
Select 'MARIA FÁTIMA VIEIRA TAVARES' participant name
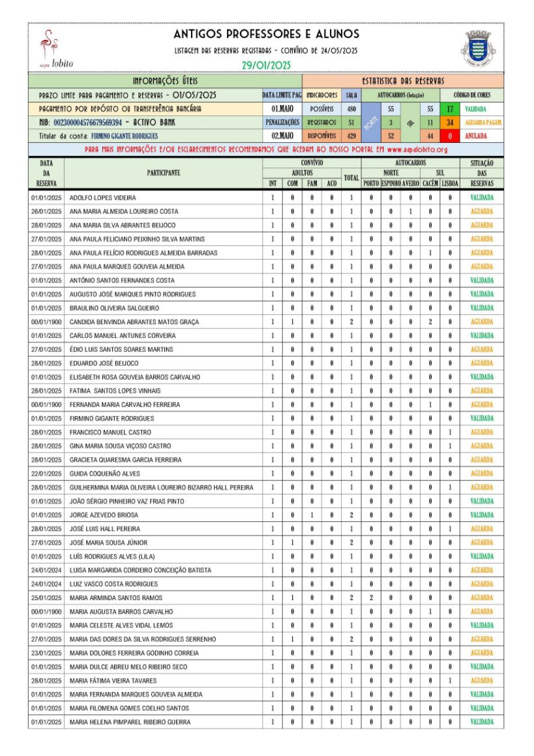113,681
